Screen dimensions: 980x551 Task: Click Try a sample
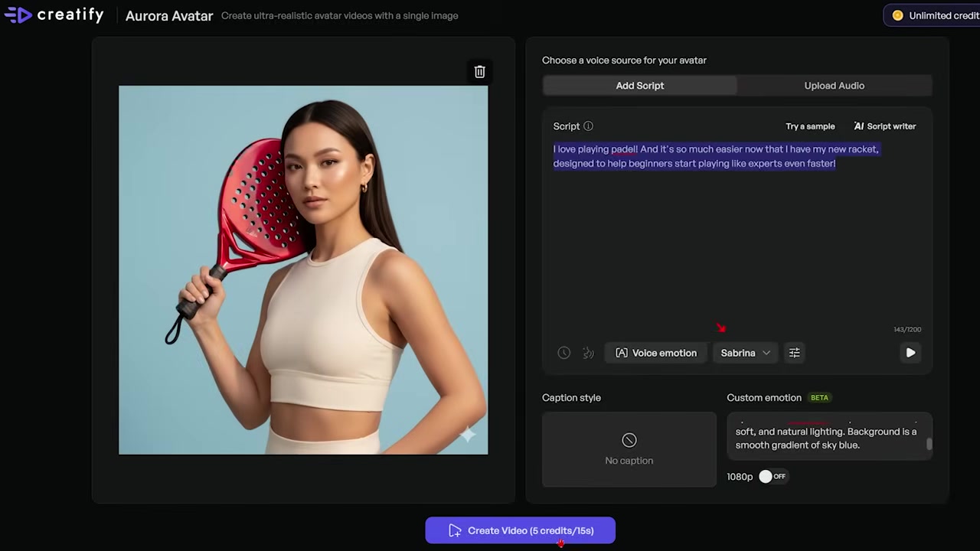point(810,126)
